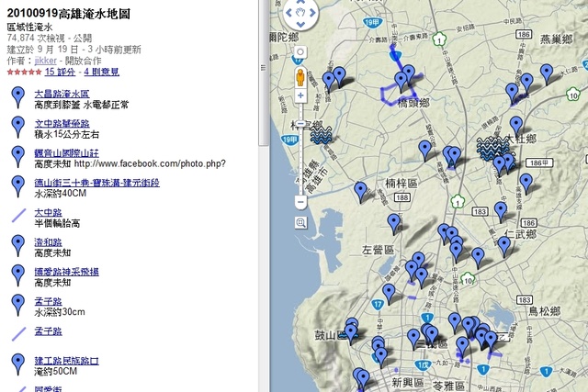Click the wave flood markers beside 大社鄉
Image resolution: width=588 pixels, height=392 pixels.
492,148
